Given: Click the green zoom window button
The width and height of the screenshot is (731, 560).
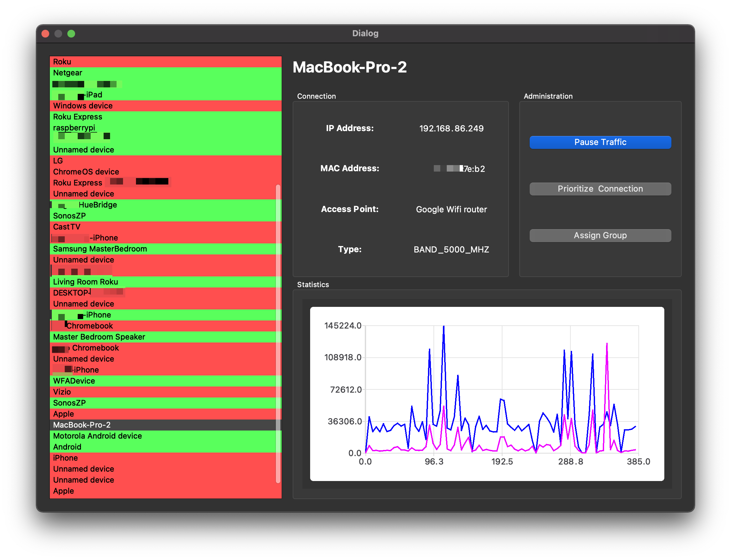Looking at the screenshot, I should pos(71,34).
